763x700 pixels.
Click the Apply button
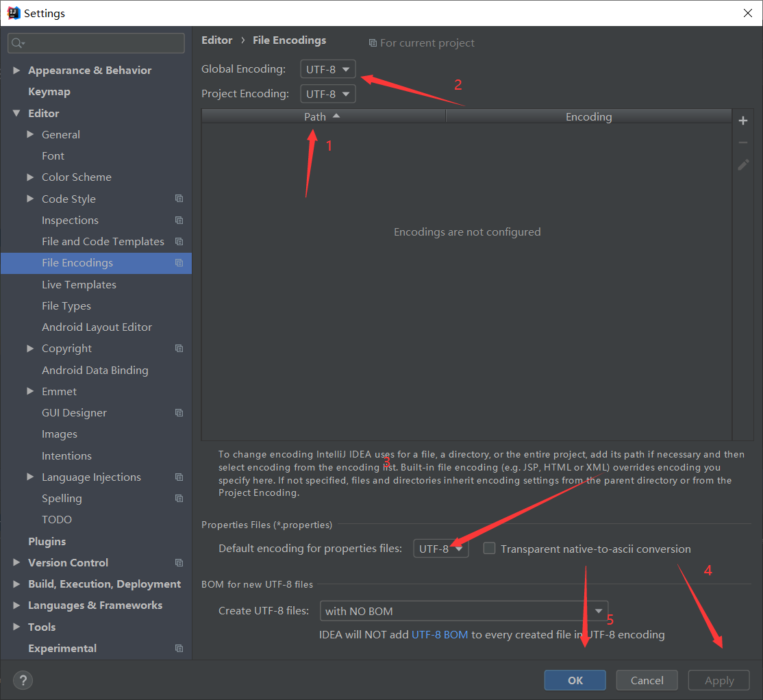[x=718, y=680]
